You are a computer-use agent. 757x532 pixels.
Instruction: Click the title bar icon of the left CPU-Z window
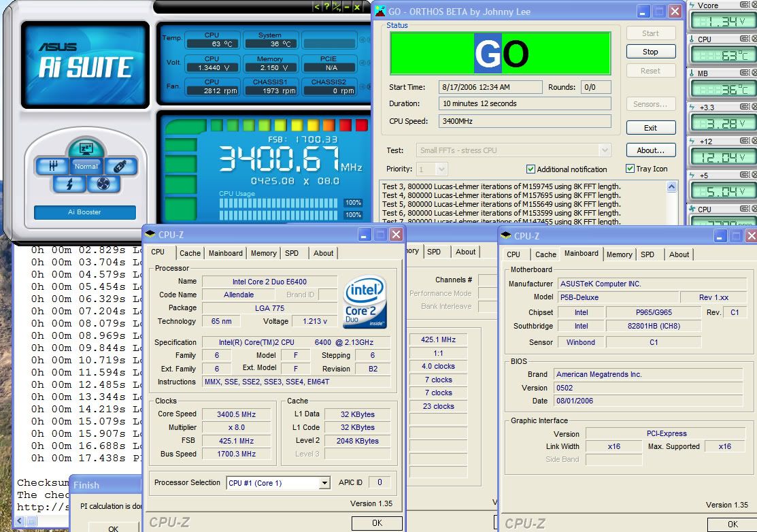click(x=150, y=234)
